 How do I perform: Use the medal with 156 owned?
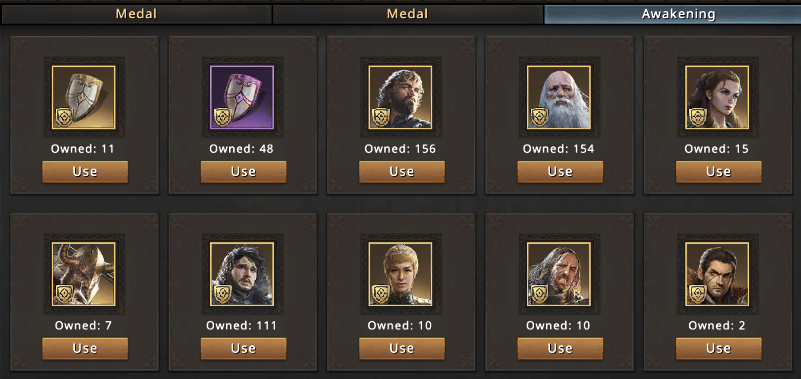click(x=402, y=172)
